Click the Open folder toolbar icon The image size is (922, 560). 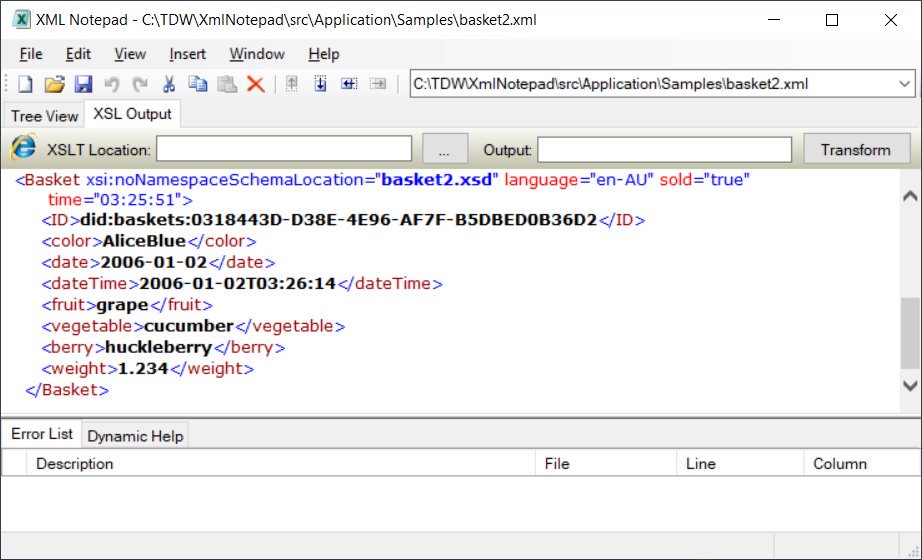tap(54, 84)
